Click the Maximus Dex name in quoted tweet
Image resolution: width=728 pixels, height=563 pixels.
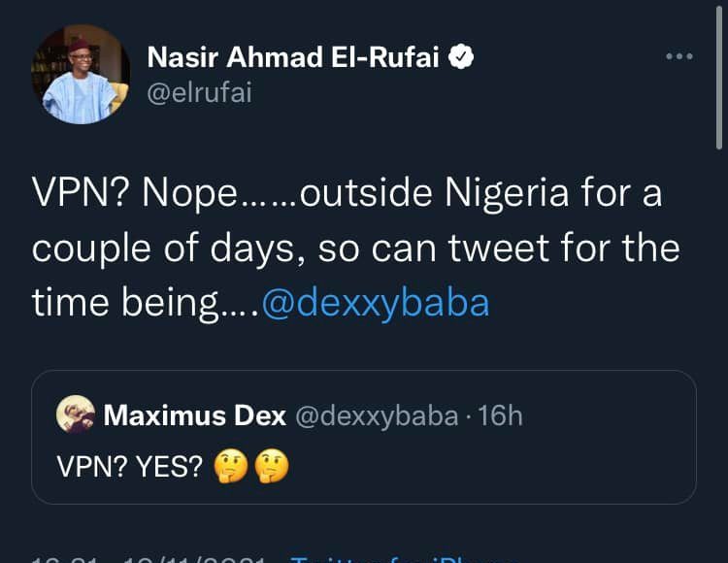coord(194,415)
